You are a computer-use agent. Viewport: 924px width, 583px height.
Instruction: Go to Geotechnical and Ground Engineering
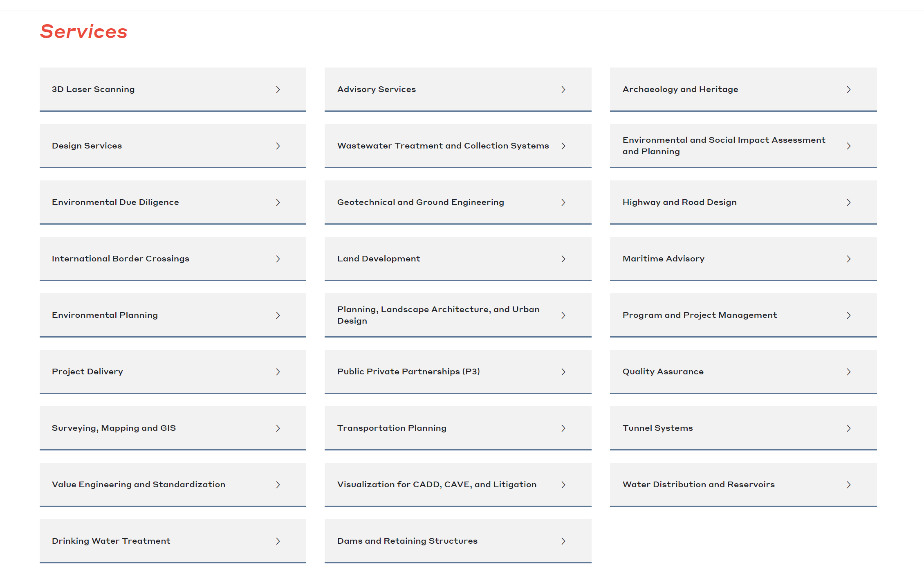click(458, 202)
